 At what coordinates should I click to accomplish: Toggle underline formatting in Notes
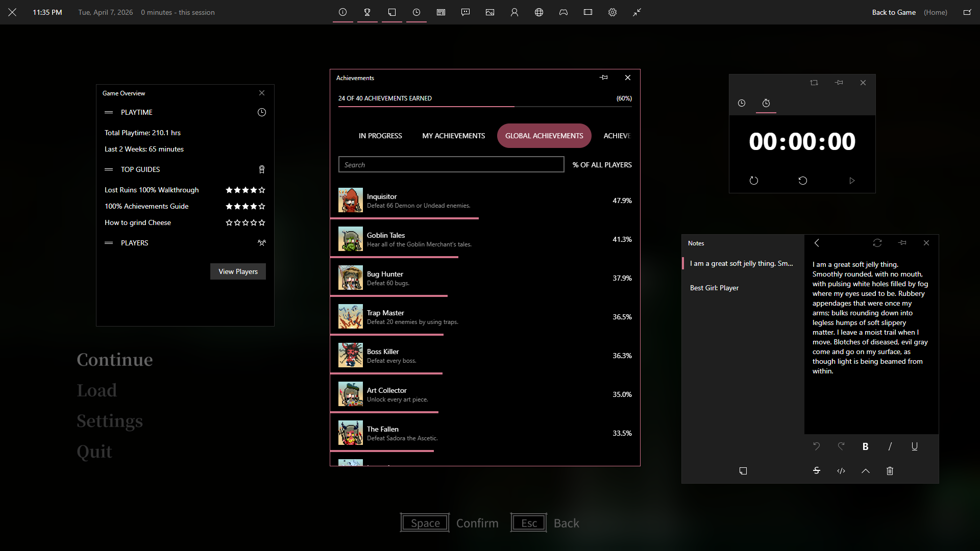(x=914, y=446)
